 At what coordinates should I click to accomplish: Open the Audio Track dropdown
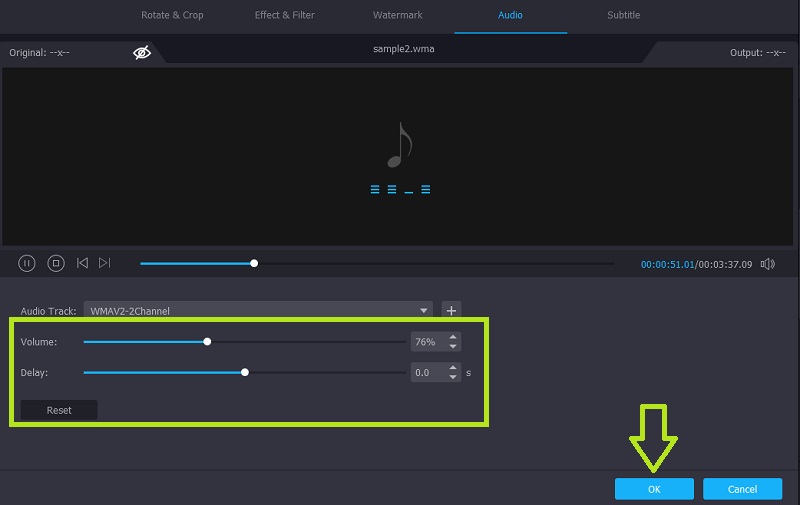point(258,310)
